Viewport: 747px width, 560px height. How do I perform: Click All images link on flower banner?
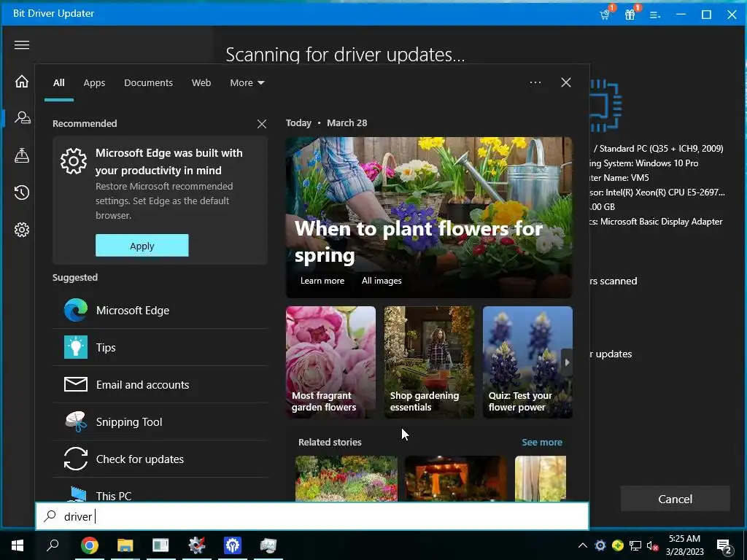click(382, 281)
